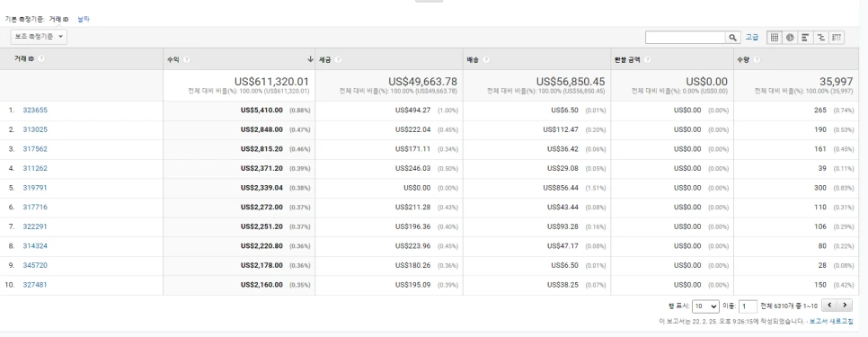Select the 날짜 primary dimension
Viewport: 868px width, 337px height.
[x=83, y=19]
